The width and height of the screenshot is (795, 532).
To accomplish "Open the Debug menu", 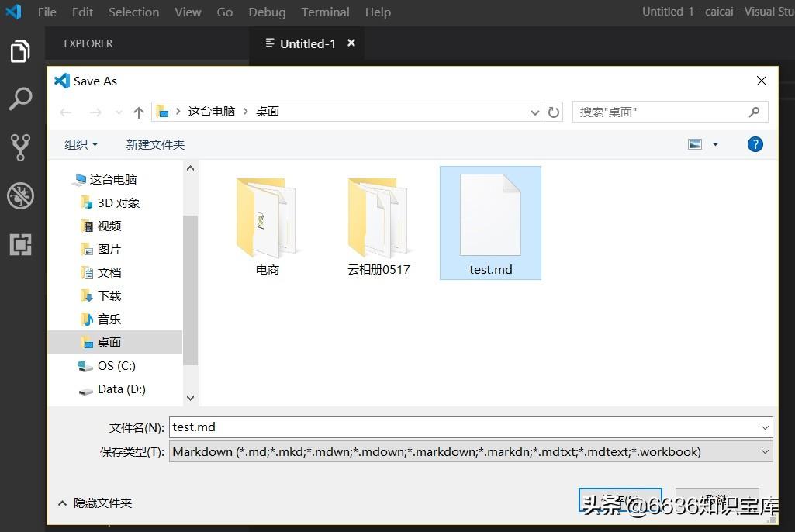I will [267, 12].
